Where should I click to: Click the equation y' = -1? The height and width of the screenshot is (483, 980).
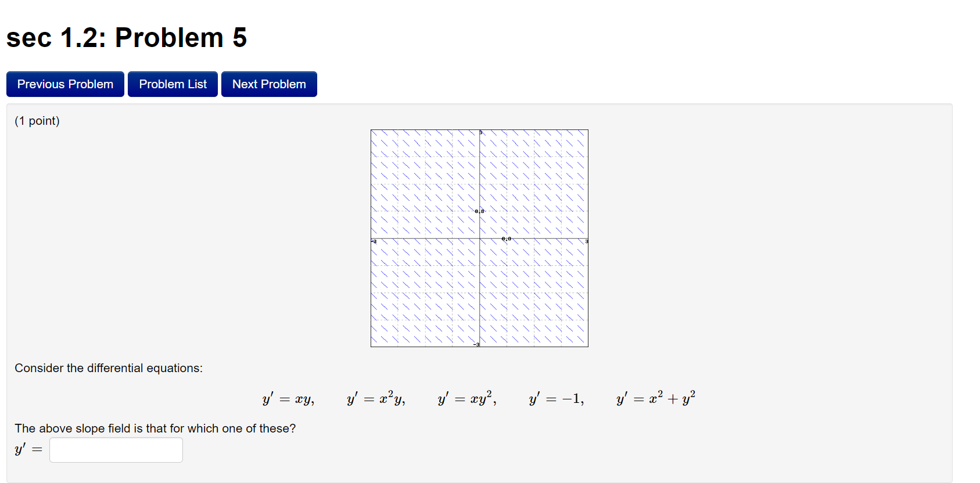click(555, 398)
